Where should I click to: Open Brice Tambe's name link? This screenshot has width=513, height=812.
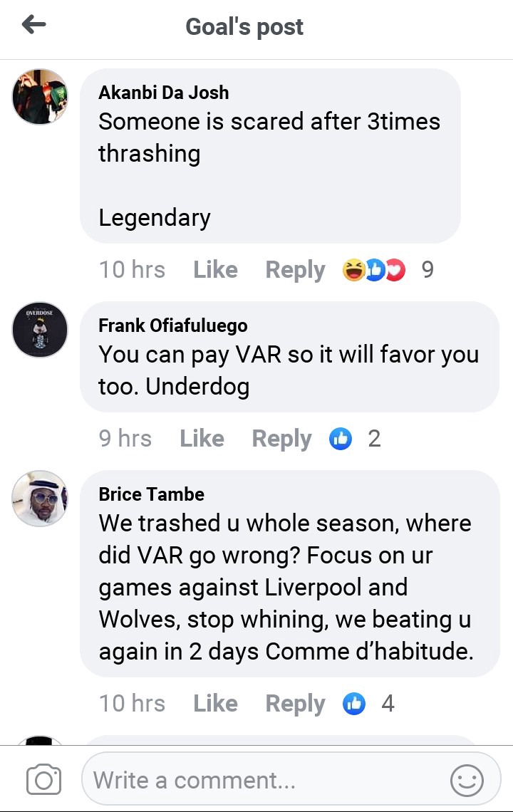click(x=151, y=494)
